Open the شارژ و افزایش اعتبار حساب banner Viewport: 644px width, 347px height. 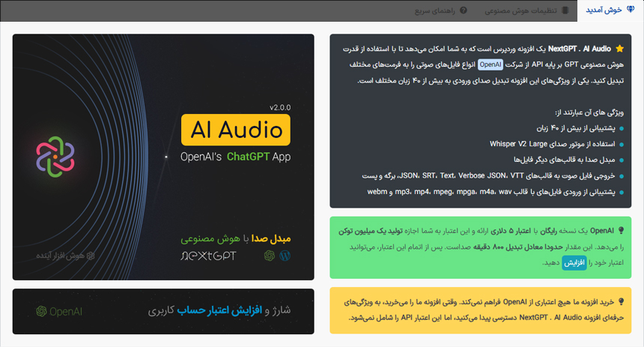point(163,311)
